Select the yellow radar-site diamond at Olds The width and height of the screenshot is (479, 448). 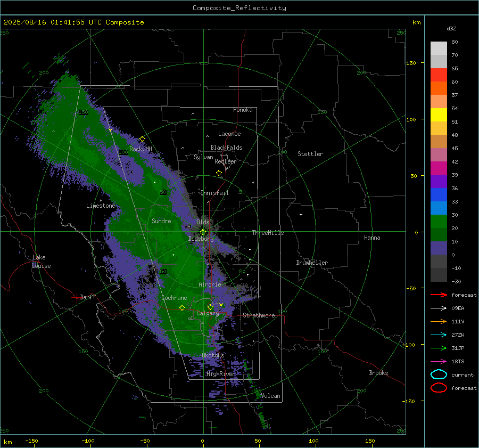203,232
